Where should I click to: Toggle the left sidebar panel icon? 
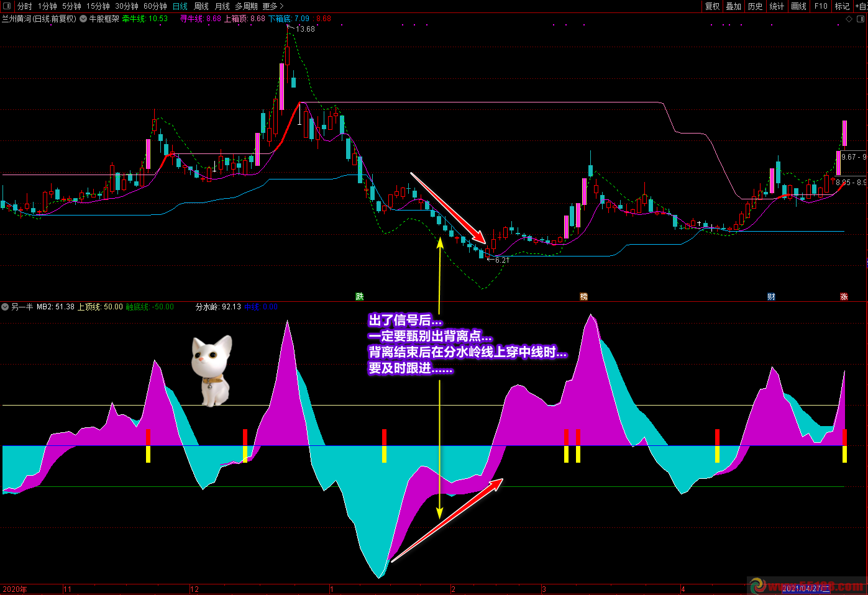click(7, 6)
